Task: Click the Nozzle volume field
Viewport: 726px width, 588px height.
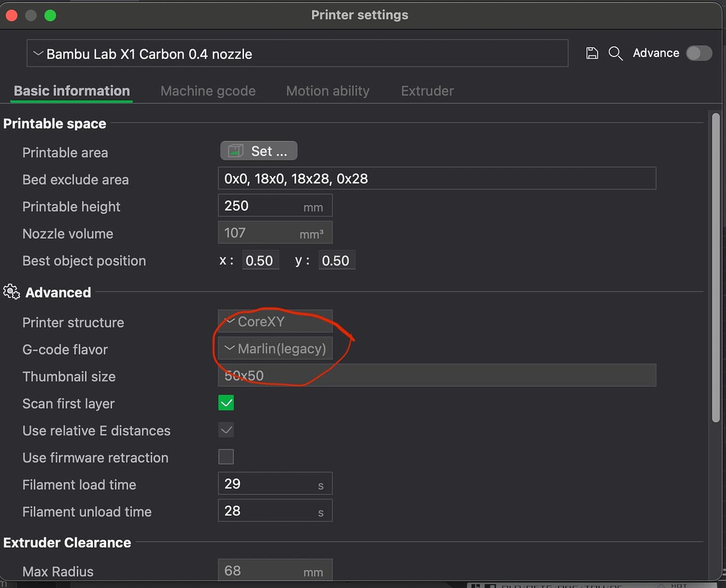Action: pos(275,233)
